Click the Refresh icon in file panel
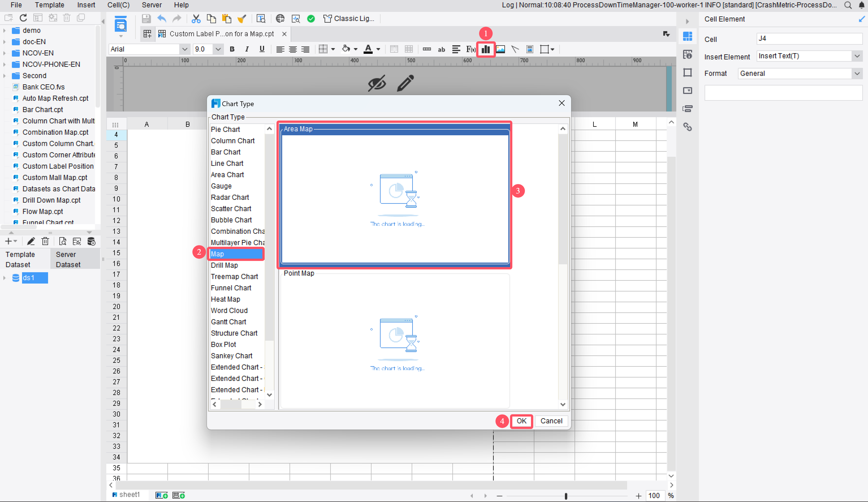Viewport: 868px width, 502px height. click(x=23, y=18)
